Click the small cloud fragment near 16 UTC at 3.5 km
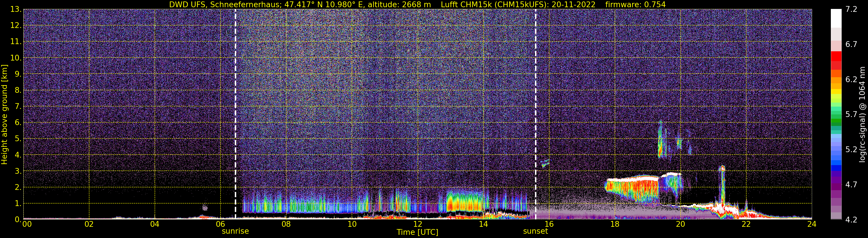 (x=545, y=163)
